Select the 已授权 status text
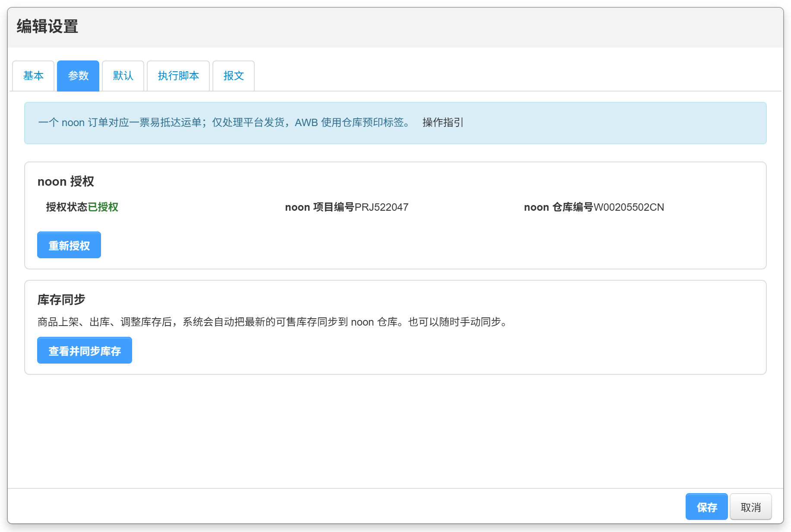This screenshot has width=791, height=532. tap(103, 207)
